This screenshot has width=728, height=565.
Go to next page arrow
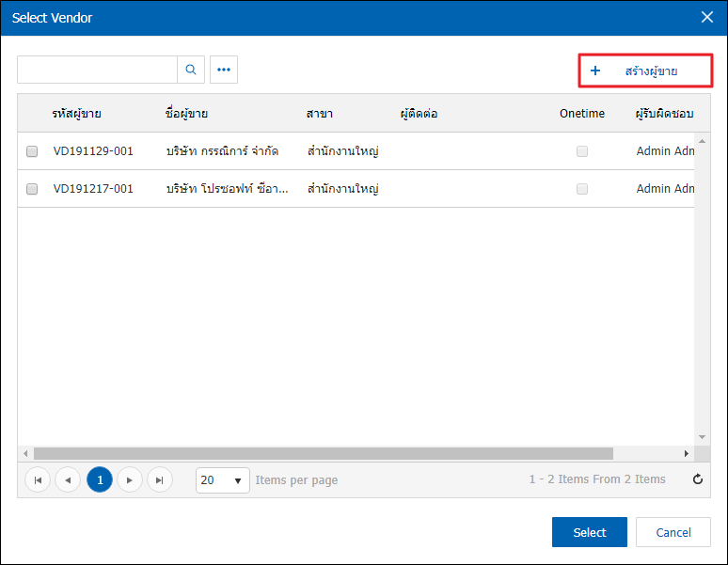(130, 479)
